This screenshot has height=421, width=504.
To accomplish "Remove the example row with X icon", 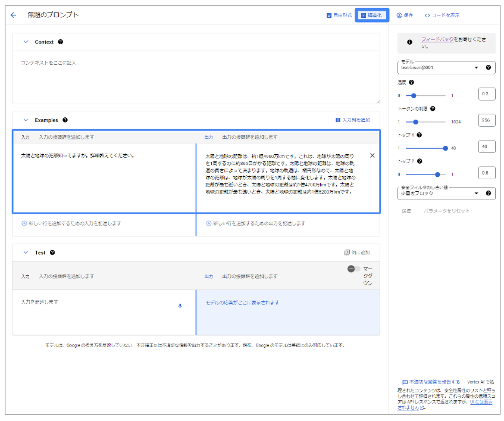I will [x=372, y=155].
